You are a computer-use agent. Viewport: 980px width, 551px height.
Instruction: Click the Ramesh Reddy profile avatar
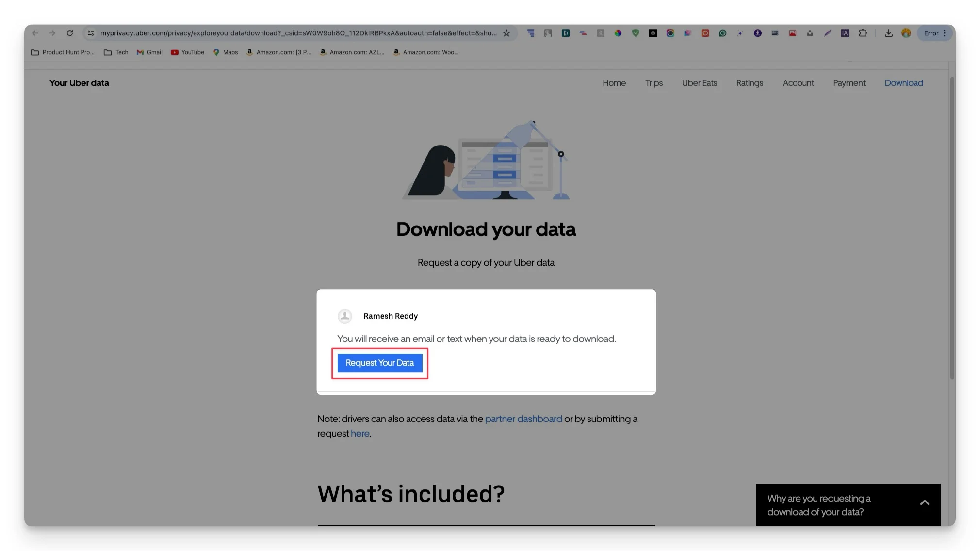click(345, 316)
